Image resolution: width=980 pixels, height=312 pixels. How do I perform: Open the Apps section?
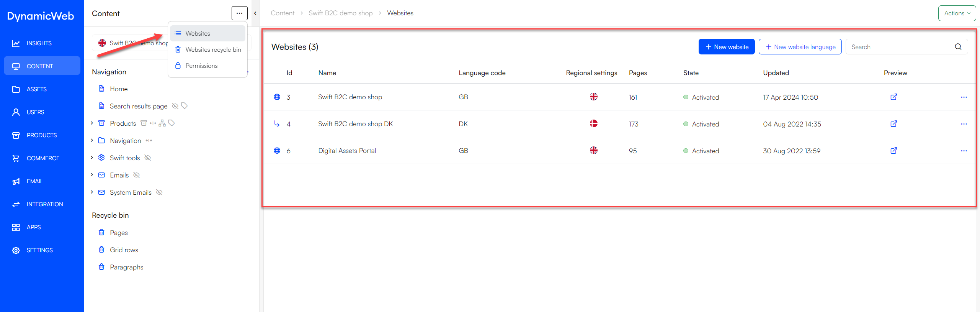[42, 227]
